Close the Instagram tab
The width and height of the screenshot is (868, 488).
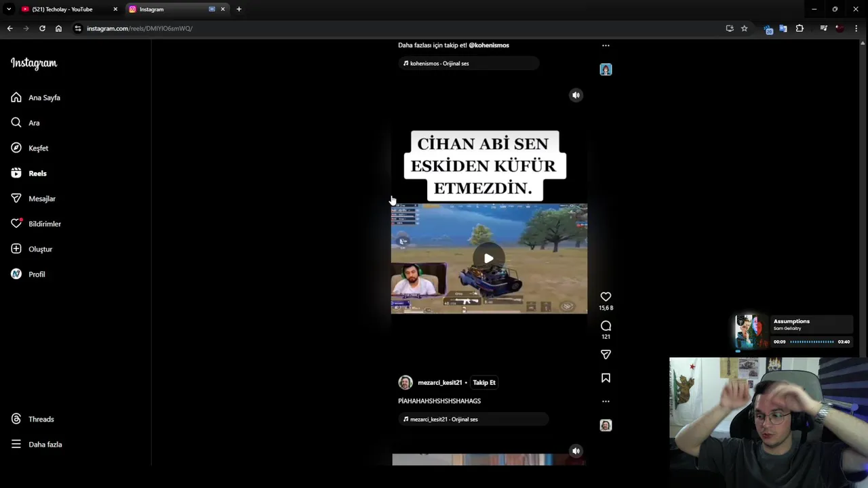tap(222, 9)
